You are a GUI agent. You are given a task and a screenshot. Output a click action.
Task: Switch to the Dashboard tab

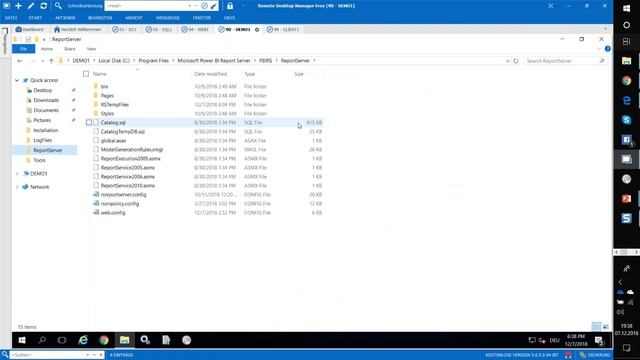(x=29, y=29)
